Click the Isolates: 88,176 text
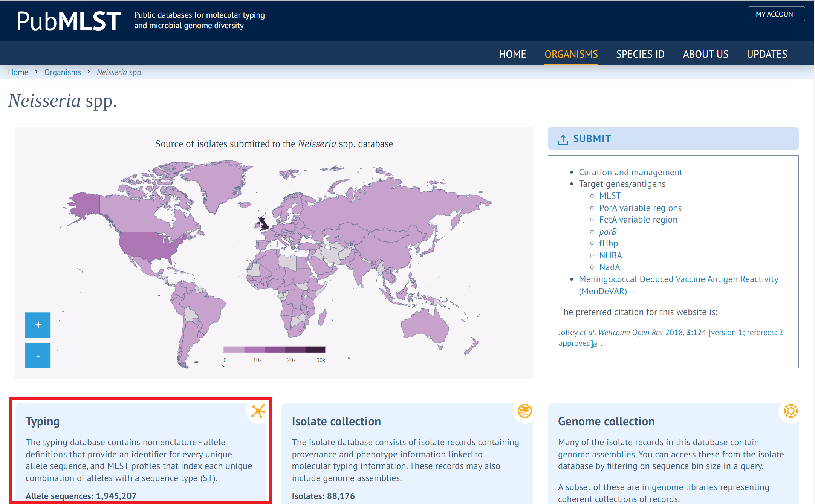Viewport: 815px width, 504px height. point(323,496)
